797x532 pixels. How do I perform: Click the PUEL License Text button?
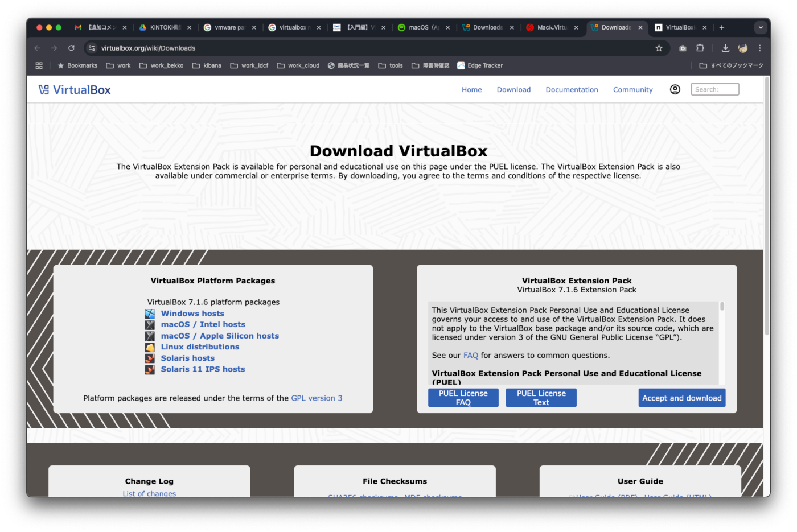coord(541,398)
